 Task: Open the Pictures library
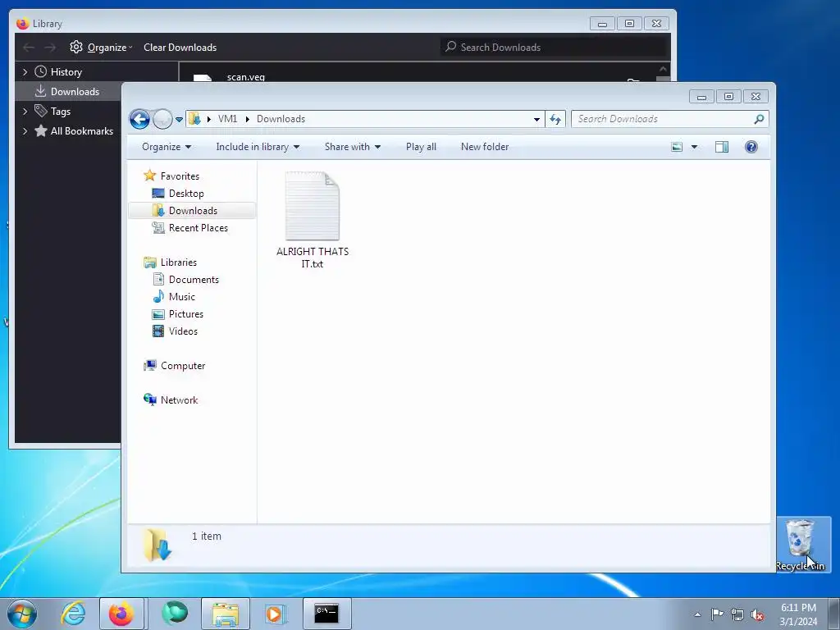coord(186,314)
